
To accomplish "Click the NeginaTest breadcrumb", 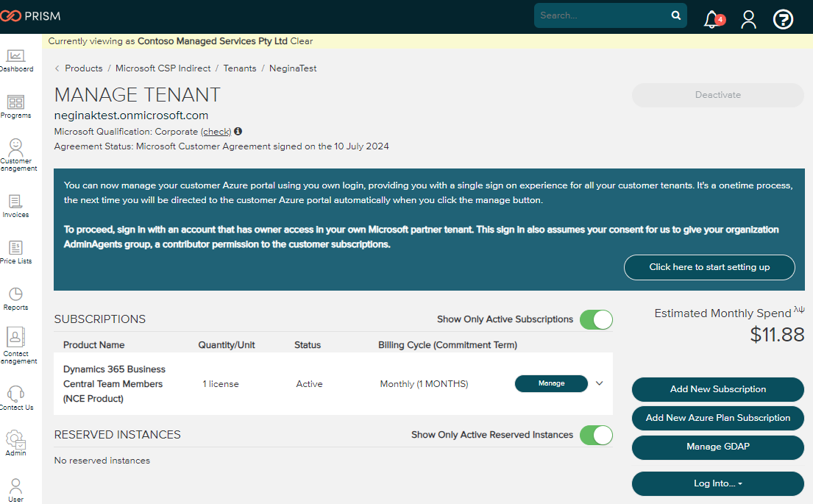I will tap(292, 68).
